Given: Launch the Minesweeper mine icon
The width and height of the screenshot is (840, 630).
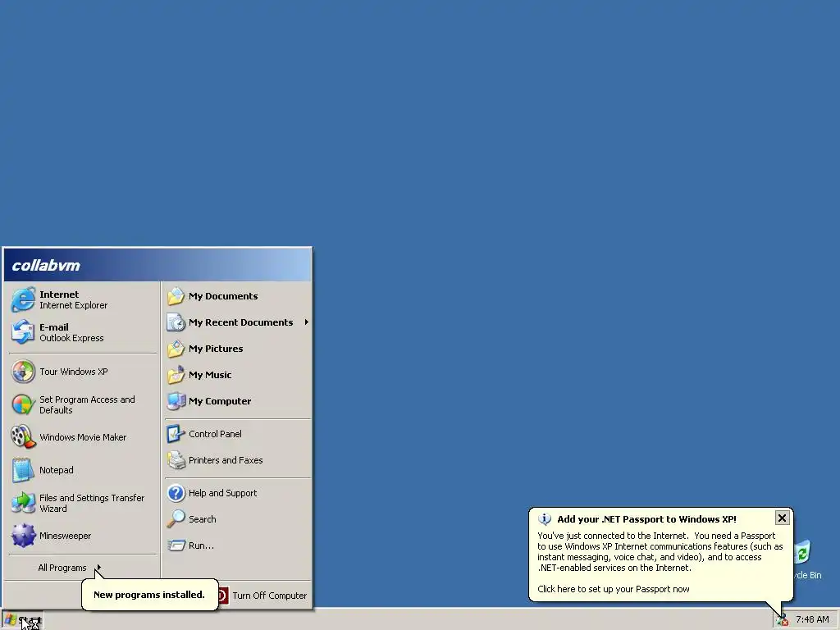Looking at the screenshot, I should tap(23, 536).
